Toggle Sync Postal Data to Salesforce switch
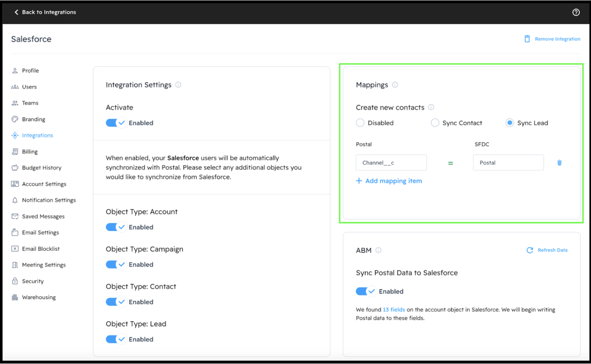The image size is (591, 364). (366, 291)
